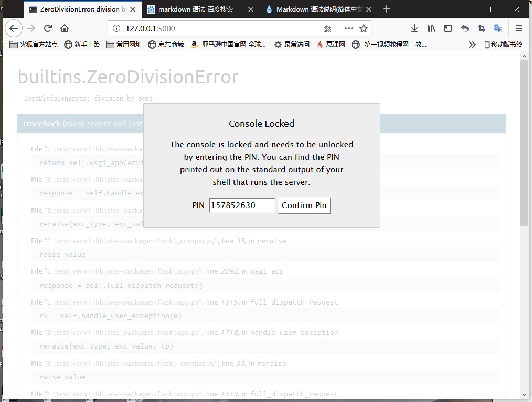The image size is (532, 402).
Task: Click the builtins.ZeroDivisionError heading
Action: tap(128, 77)
